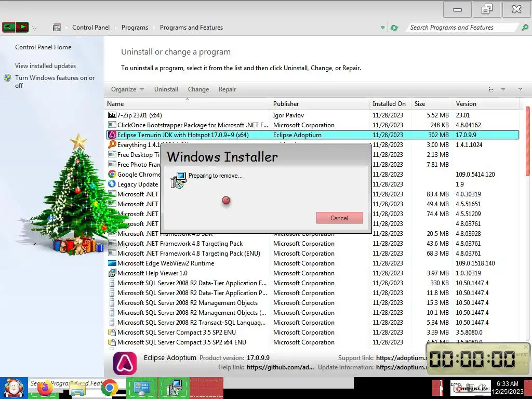Open Control Panel Home link
The image size is (532, 399).
pos(43,47)
